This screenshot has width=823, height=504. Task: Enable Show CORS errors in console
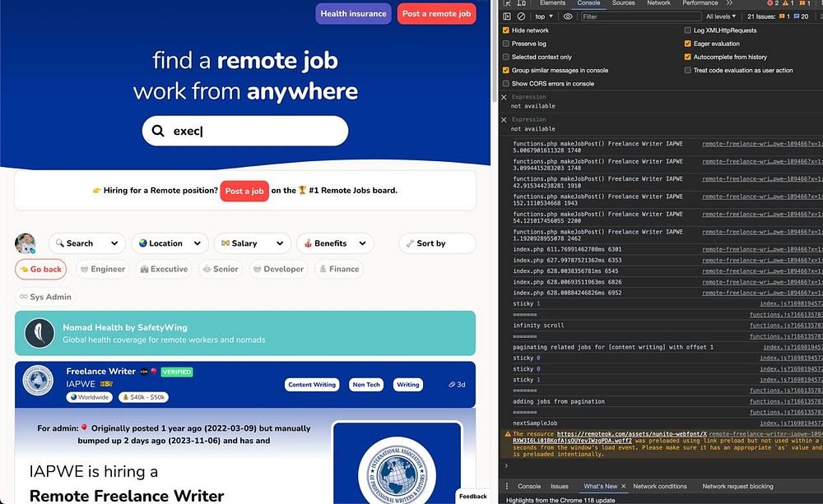click(x=506, y=83)
